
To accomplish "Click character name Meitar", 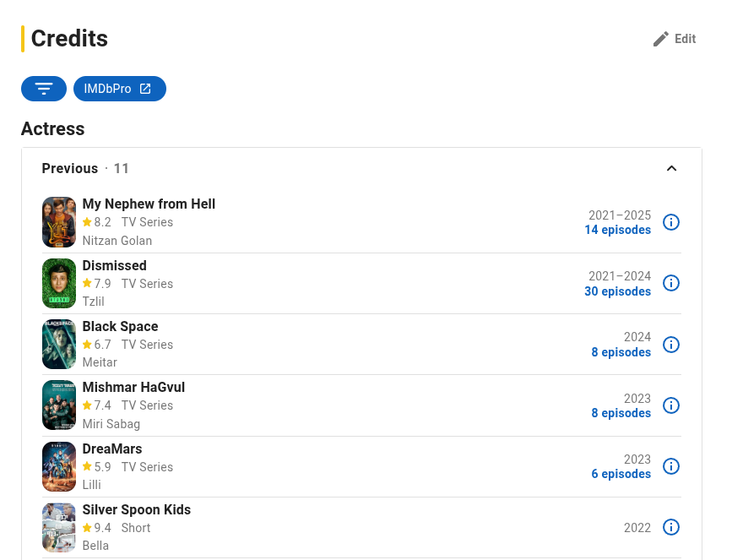I will coord(100,362).
